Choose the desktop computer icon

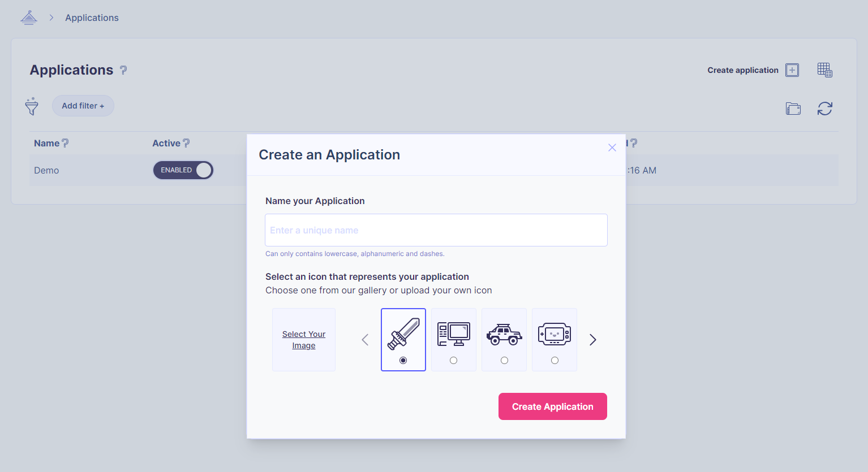tap(454, 334)
